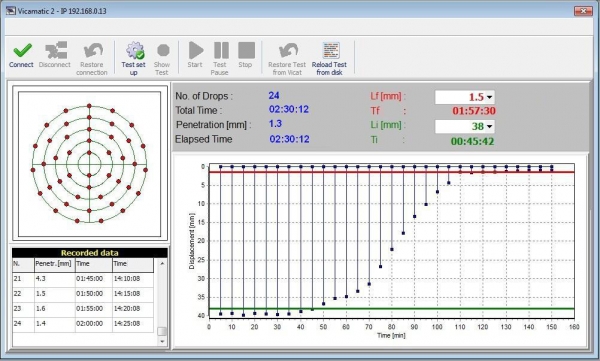Click the Recorded data scroll-up arrow
The height and width of the screenshot is (361, 600).
(x=162, y=263)
